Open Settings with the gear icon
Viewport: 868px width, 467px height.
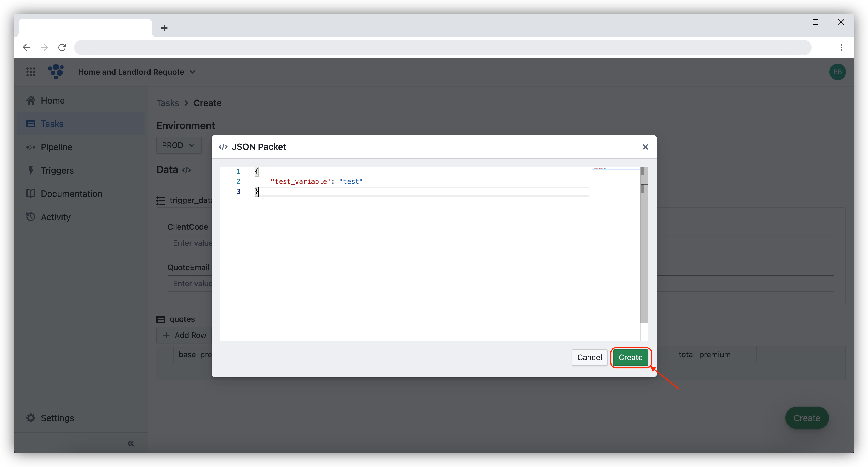31,418
